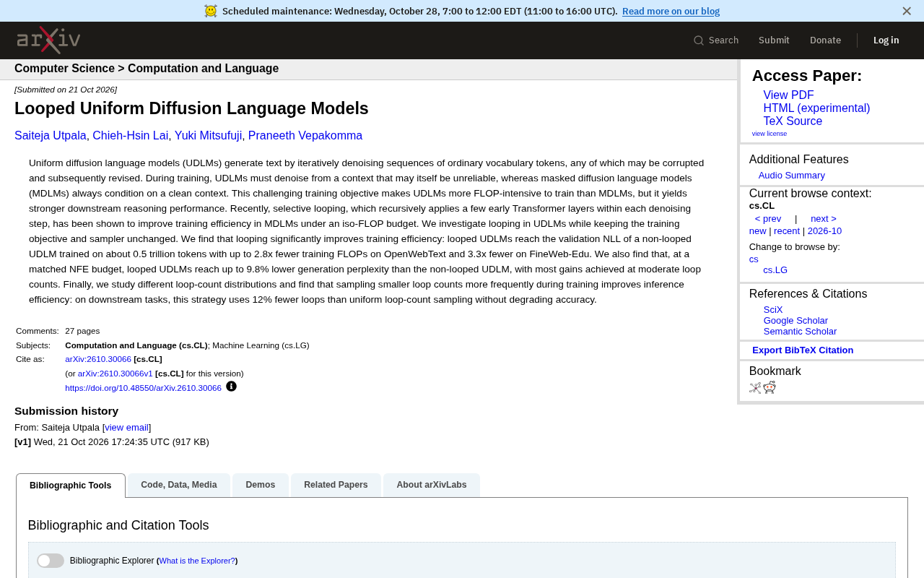Open the View PDF link

point(788,95)
